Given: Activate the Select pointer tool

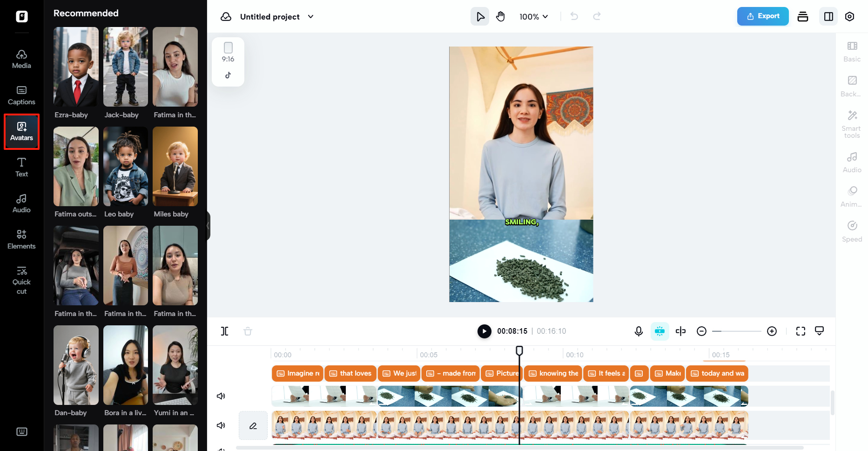Looking at the screenshot, I should click(x=480, y=17).
